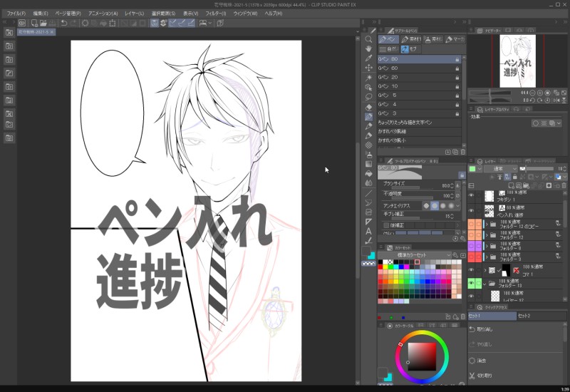Click the layer opacity slider
This screenshot has width=570, height=392.
tap(537, 169)
